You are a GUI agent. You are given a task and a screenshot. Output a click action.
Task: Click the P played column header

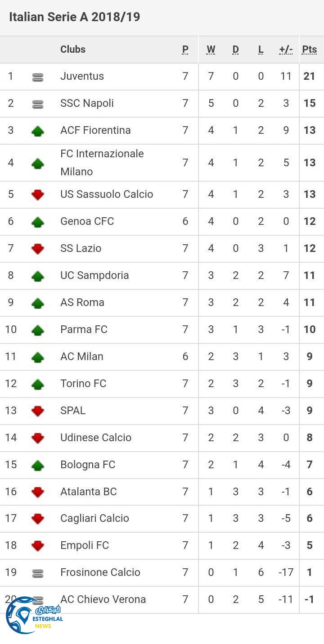185,50
